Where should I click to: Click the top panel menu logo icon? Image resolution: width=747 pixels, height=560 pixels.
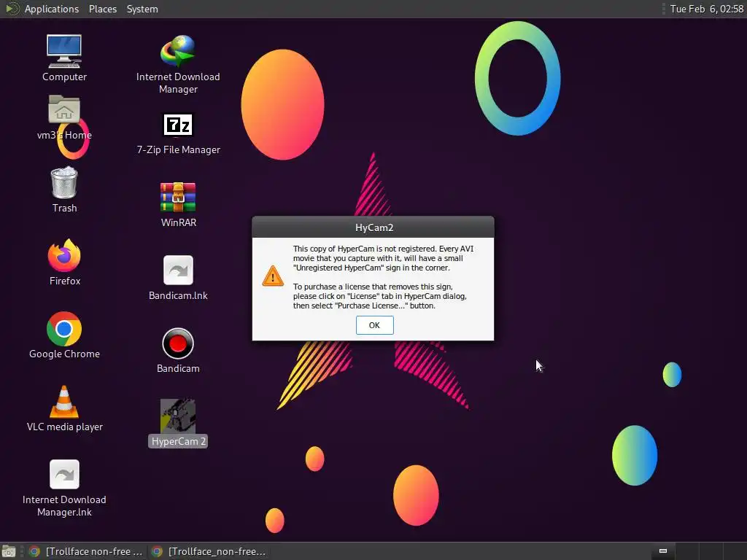pyautogui.click(x=12, y=9)
